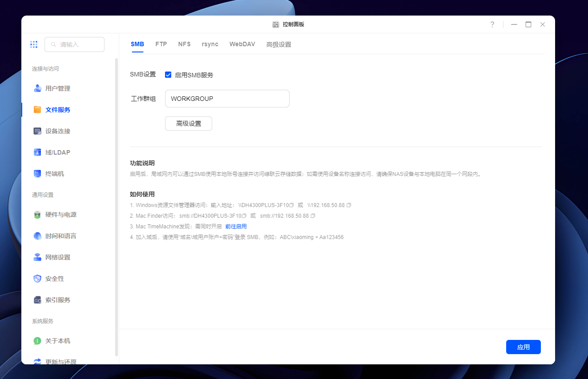588x379 pixels.
Task: Follow the 前往启用 link
Action: [x=236, y=227]
